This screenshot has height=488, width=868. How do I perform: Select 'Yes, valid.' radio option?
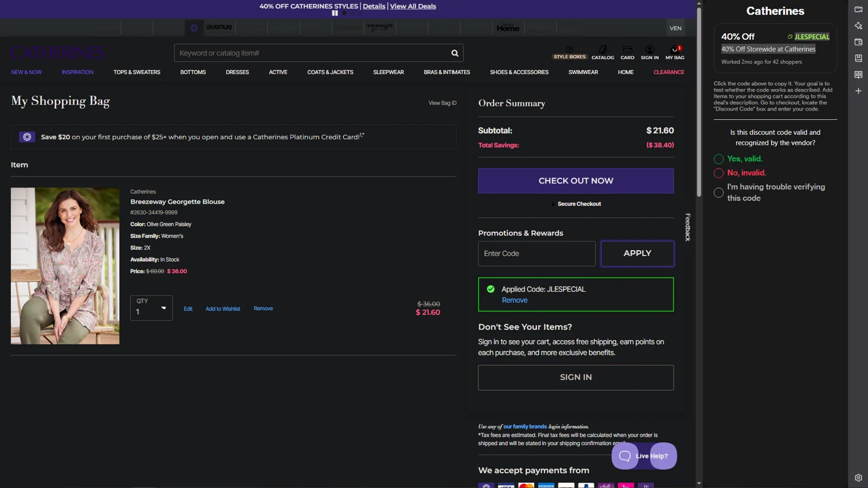coord(719,159)
